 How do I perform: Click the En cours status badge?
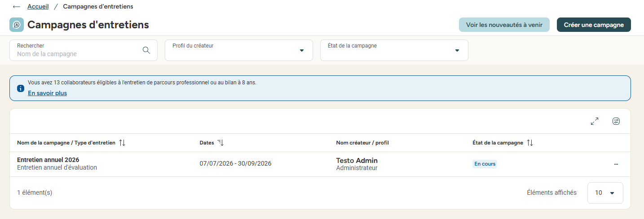[x=485, y=164]
